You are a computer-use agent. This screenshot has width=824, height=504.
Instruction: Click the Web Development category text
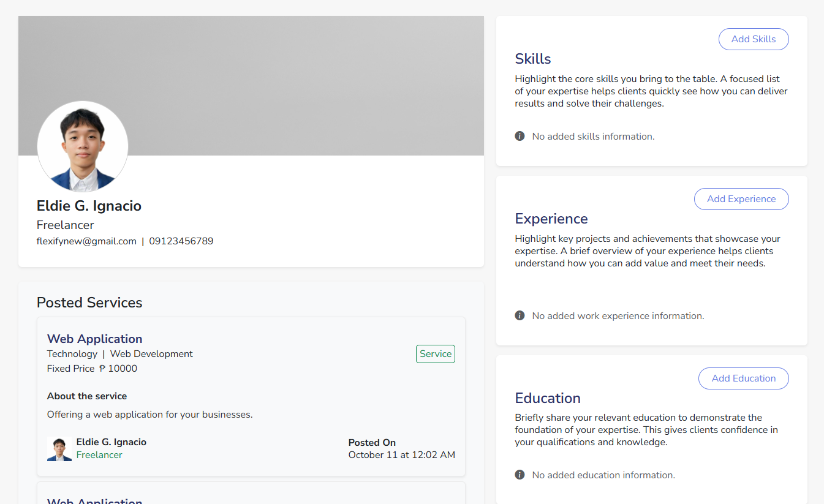(151, 354)
